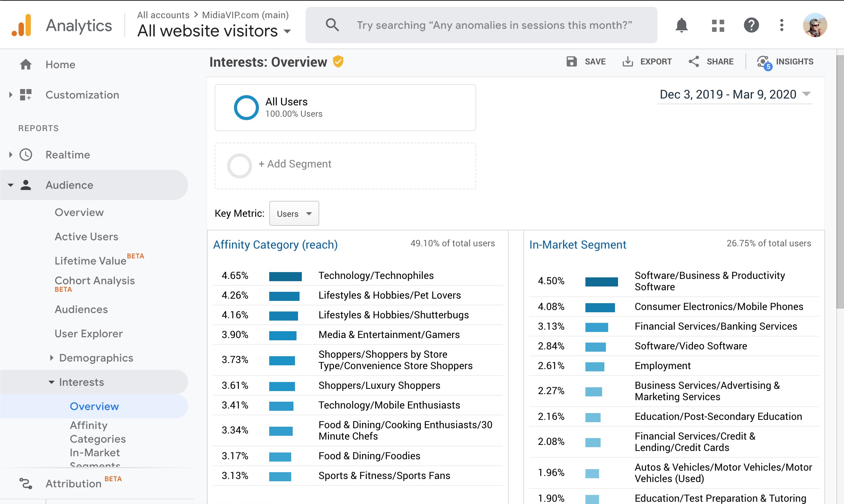Open the help question mark icon
The image size is (844, 504).
pos(751,25)
